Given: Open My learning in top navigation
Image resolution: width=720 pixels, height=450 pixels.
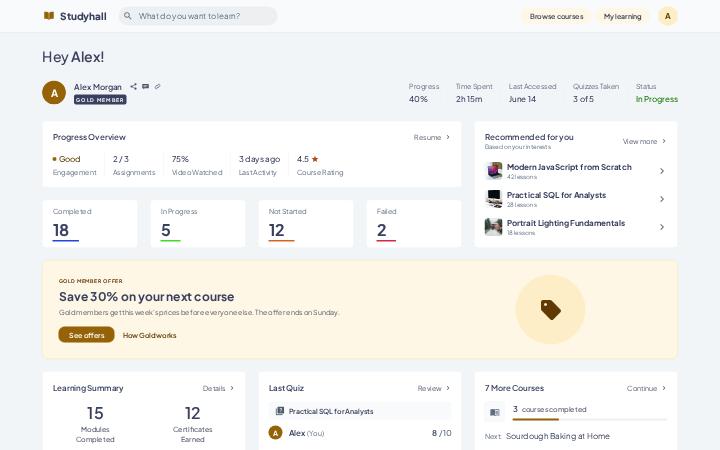Looking at the screenshot, I should click(622, 16).
